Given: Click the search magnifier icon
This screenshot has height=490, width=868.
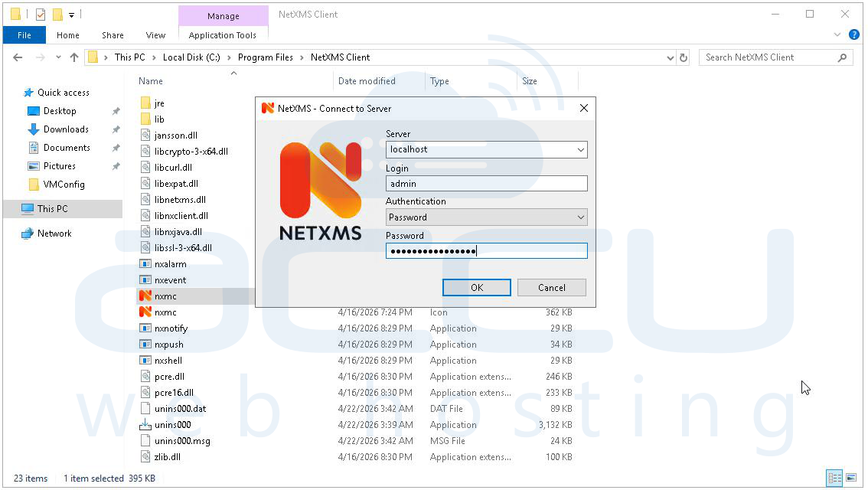Looking at the screenshot, I should (842, 57).
